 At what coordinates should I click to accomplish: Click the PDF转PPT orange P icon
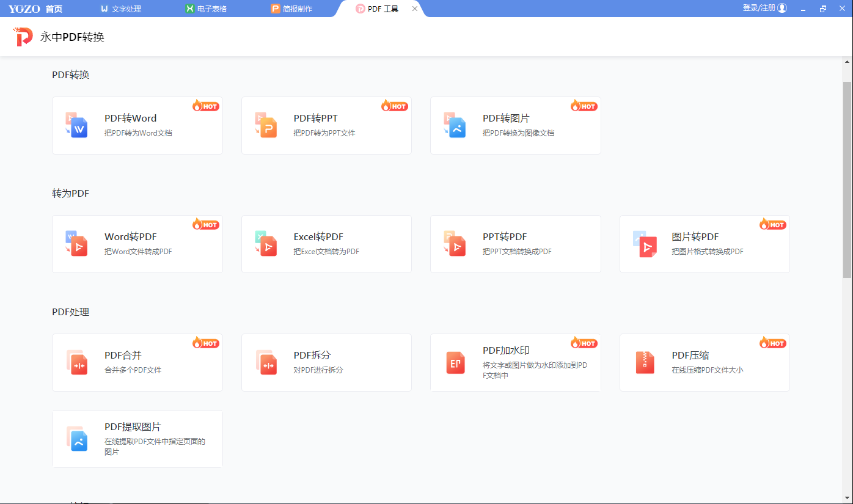click(266, 125)
